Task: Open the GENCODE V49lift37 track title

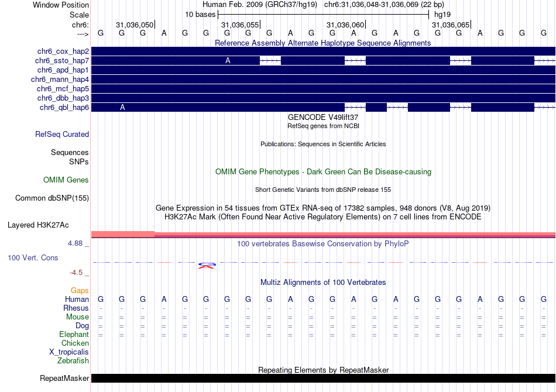Action: [x=322, y=118]
